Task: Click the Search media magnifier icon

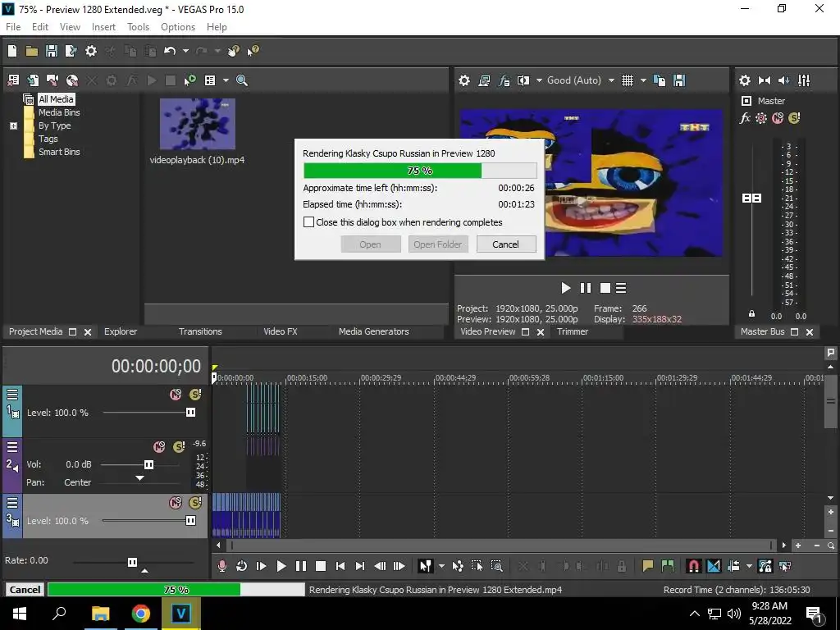Action: [242, 80]
